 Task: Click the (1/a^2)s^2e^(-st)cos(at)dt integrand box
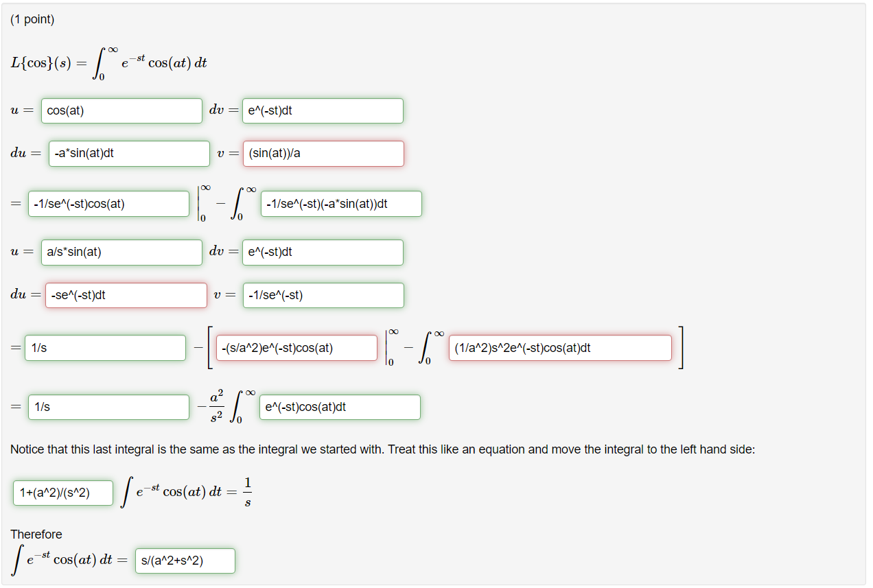pos(560,348)
